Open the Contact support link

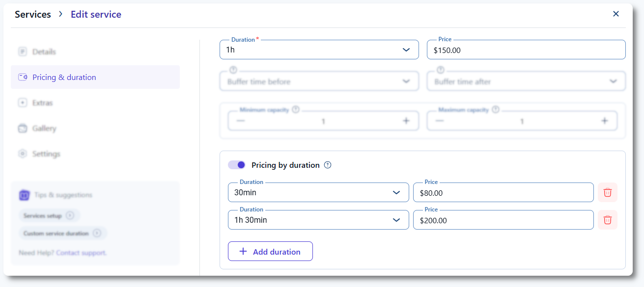tap(81, 253)
